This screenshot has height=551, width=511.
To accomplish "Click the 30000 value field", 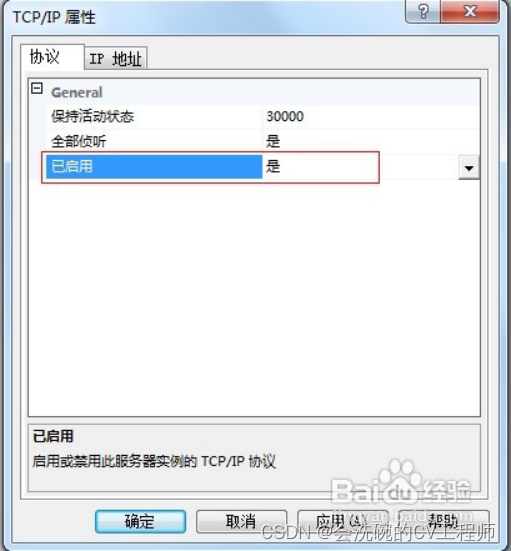I will [x=371, y=117].
